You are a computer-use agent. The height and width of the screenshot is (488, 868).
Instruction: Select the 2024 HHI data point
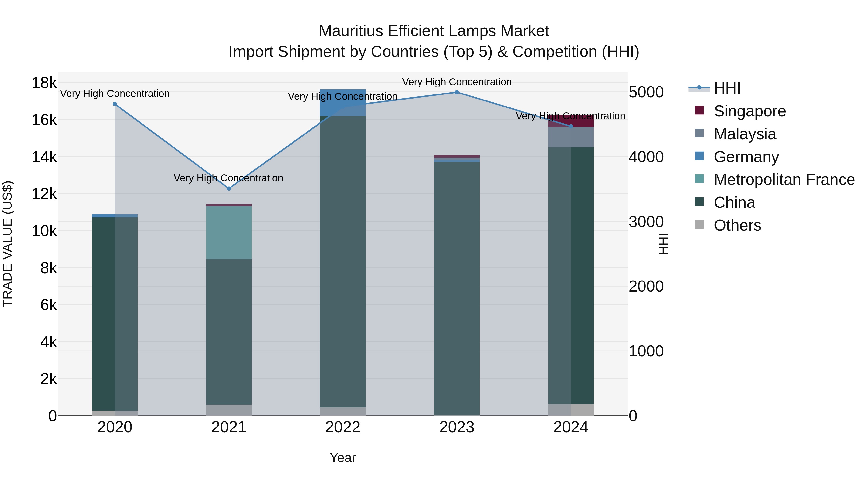(571, 126)
